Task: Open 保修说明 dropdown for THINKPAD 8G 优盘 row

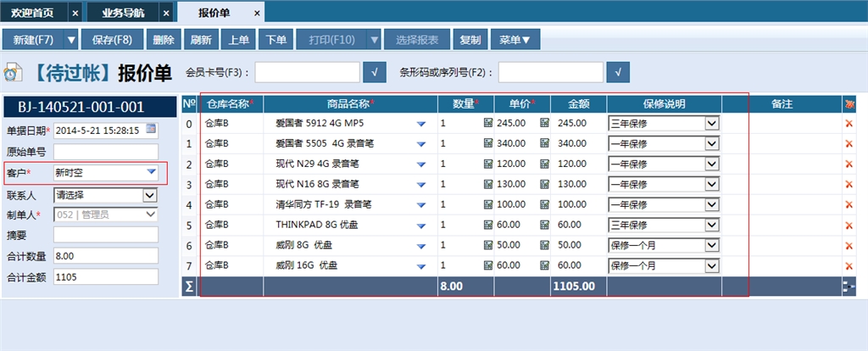Action: click(712, 225)
